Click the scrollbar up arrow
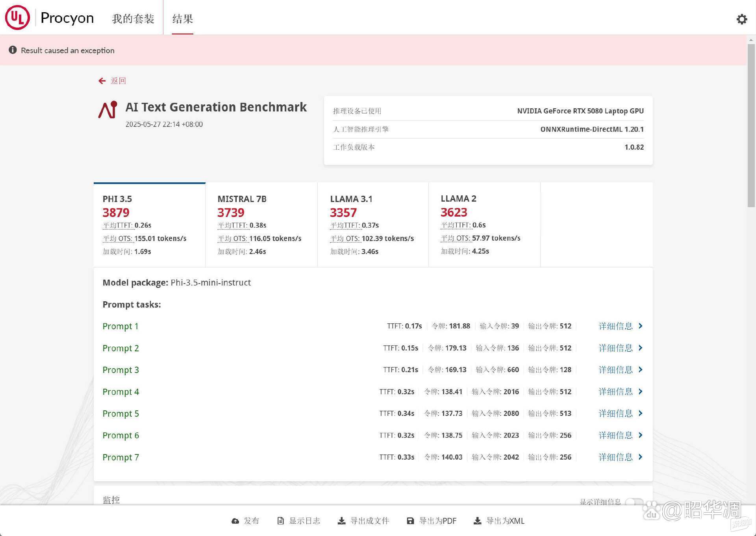This screenshot has height=536, width=756. [x=751, y=40]
